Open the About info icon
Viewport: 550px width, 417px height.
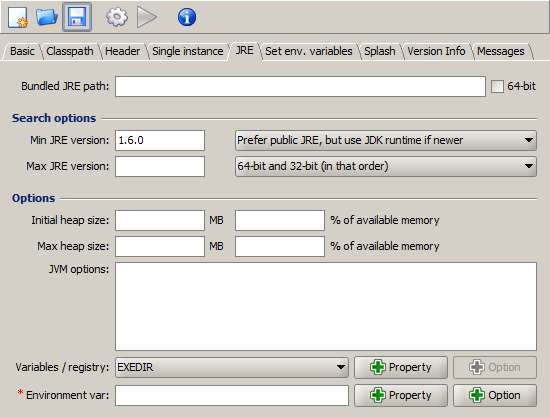[x=187, y=17]
